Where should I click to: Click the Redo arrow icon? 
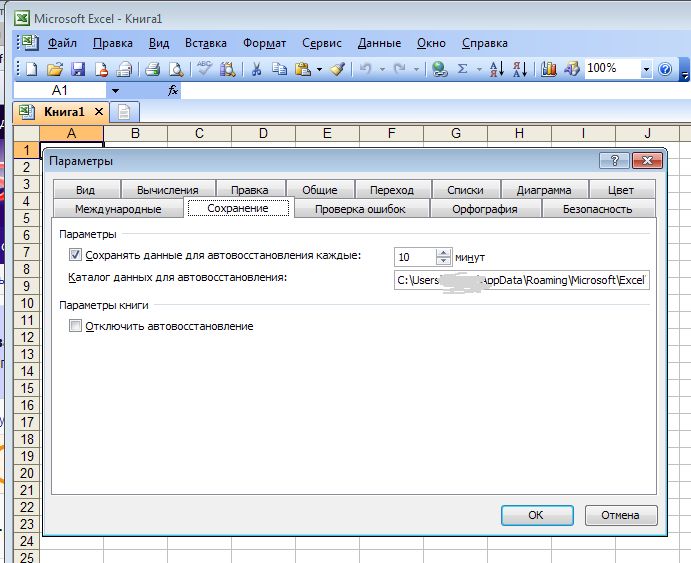tap(399, 69)
